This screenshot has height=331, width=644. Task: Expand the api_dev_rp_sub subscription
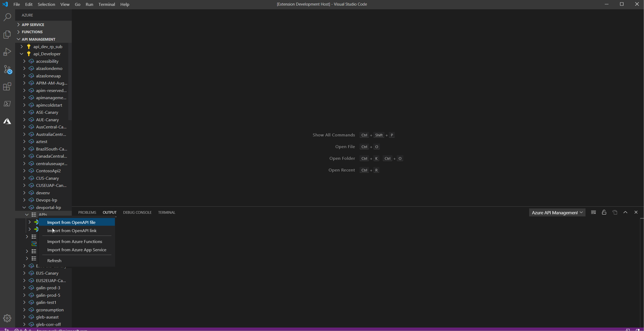click(x=22, y=47)
